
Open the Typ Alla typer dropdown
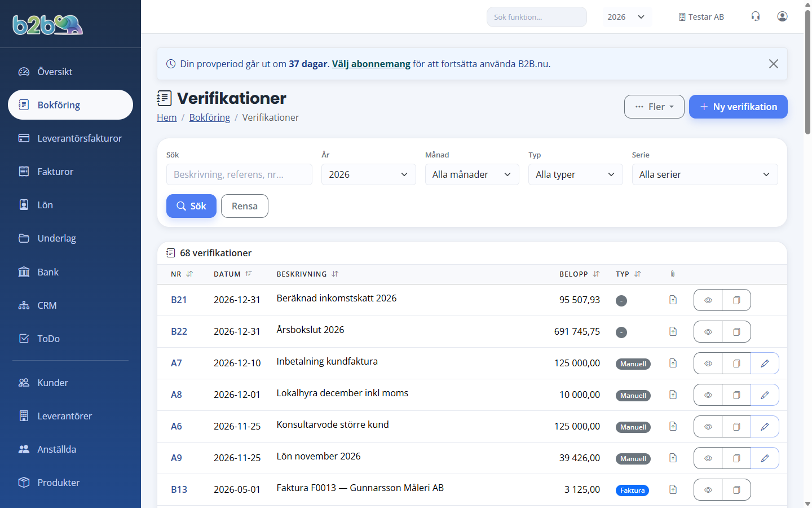(x=575, y=174)
